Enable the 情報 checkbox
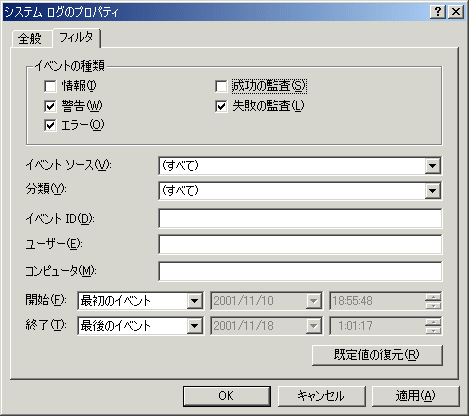Viewport: 469px width, 416px height. coord(50,86)
